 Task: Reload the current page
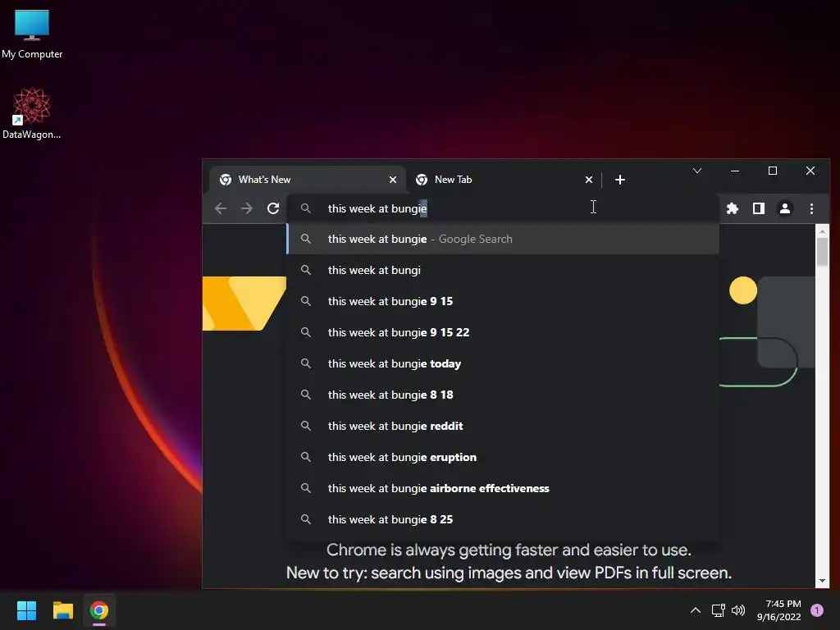[273, 208]
